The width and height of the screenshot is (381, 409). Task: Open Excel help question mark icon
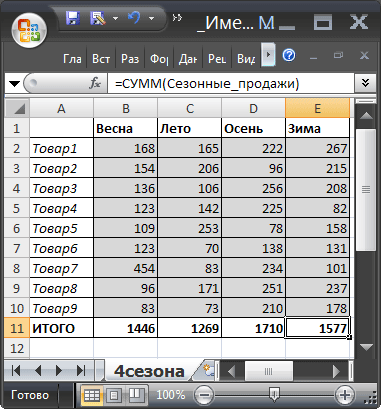tap(289, 55)
